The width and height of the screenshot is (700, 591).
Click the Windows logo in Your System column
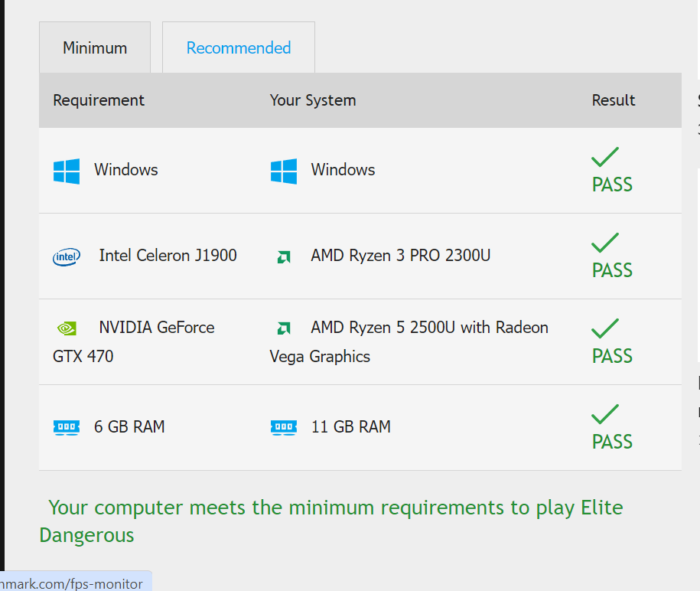(284, 171)
